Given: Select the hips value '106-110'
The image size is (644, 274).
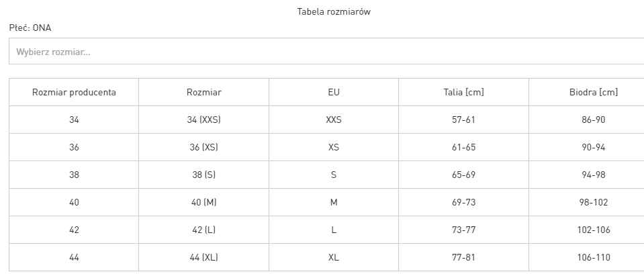Looking at the screenshot, I should pyautogui.click(x=594, y=257).
